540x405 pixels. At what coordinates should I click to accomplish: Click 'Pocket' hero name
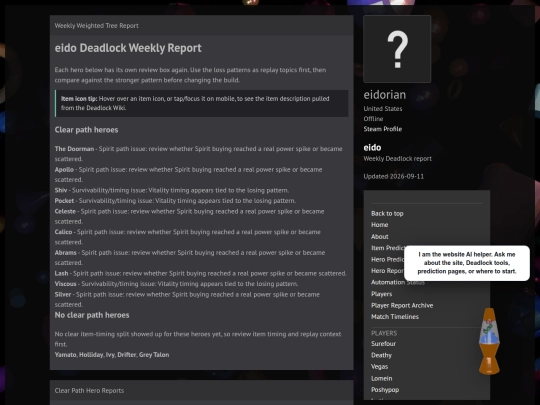pos(64,201)
